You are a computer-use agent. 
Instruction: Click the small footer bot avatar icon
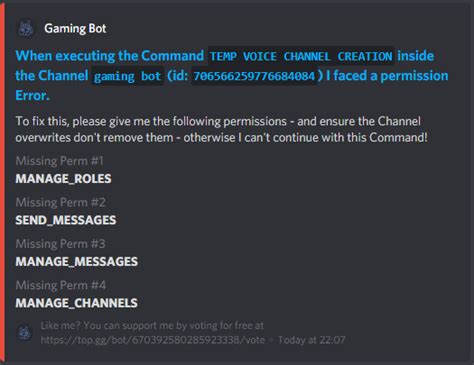pos(24,333)
